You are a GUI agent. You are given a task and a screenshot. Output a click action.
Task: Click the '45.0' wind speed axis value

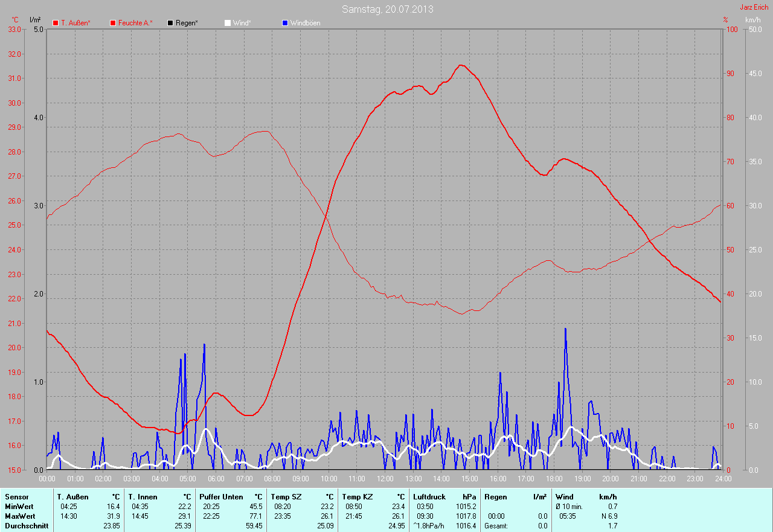(x=755, y=73)
